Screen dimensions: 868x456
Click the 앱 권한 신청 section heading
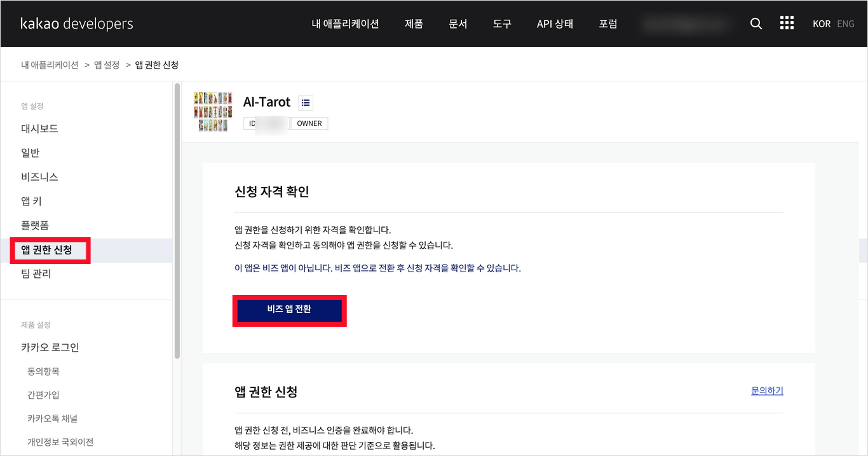click(x=266, y=392)
